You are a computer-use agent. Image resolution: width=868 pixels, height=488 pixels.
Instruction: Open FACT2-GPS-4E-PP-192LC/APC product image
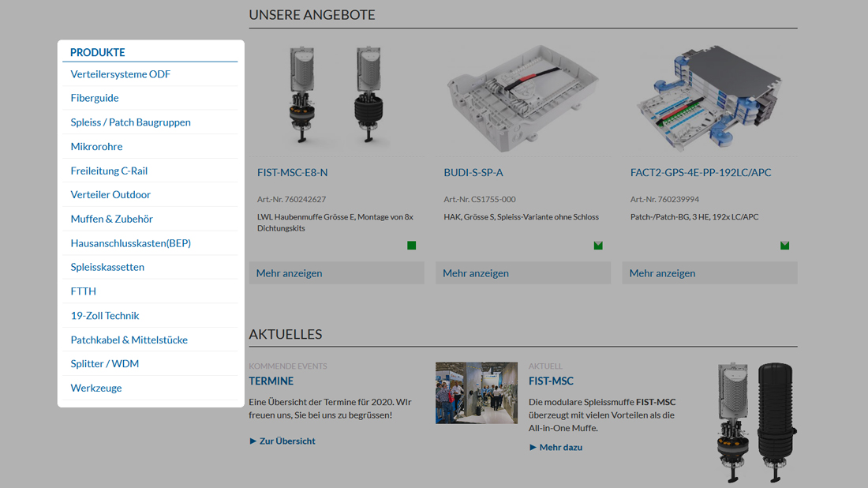point(709,98)
